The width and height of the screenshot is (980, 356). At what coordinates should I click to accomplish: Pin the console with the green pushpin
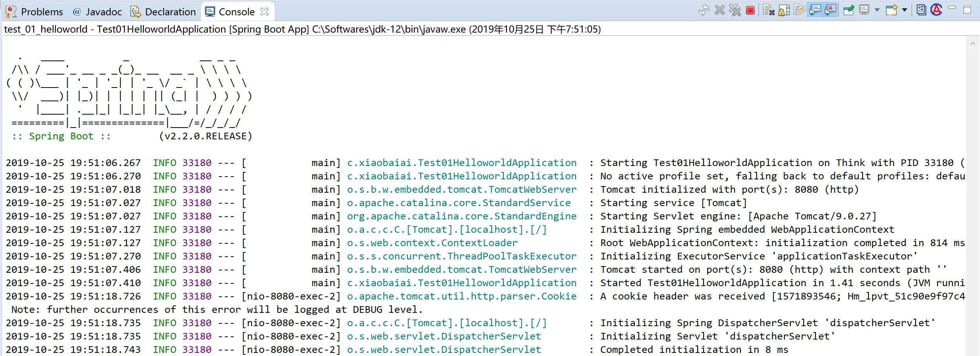(849, 10)
